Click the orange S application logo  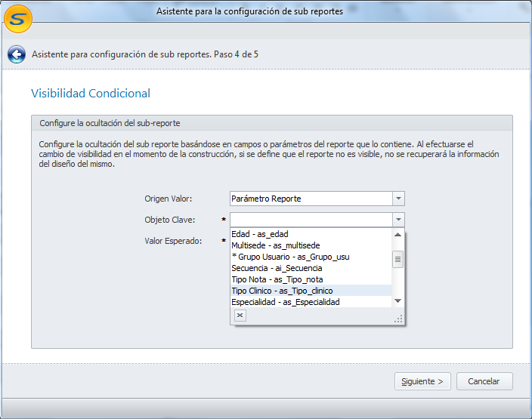pos(17,18)
